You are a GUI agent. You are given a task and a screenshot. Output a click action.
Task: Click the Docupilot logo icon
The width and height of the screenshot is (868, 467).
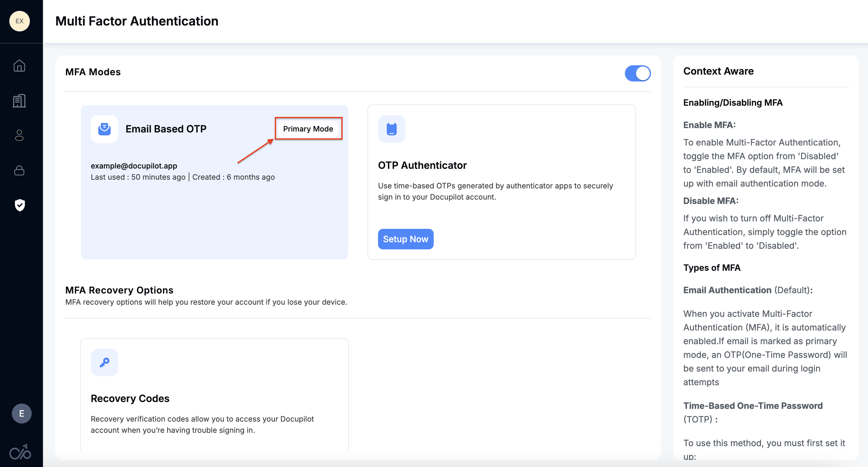pos(20,452)
